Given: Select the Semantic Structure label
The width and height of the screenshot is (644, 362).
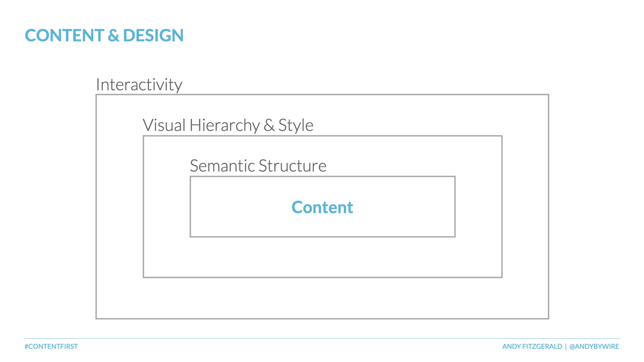Looking at the screenshot, I should tap(258, 165).
